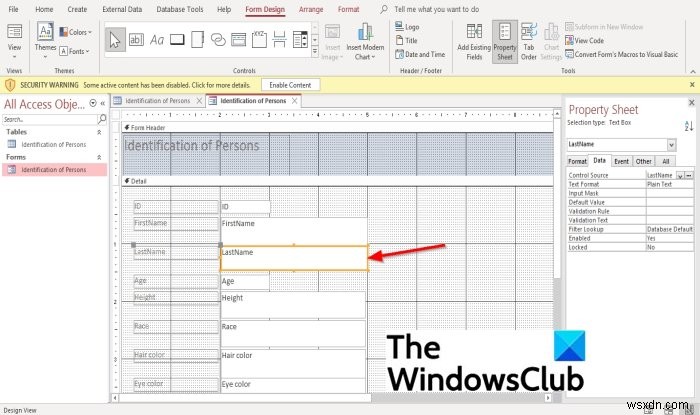Pick the Hyperlink control
The image size is (700, 415).
tap(218, 40)
